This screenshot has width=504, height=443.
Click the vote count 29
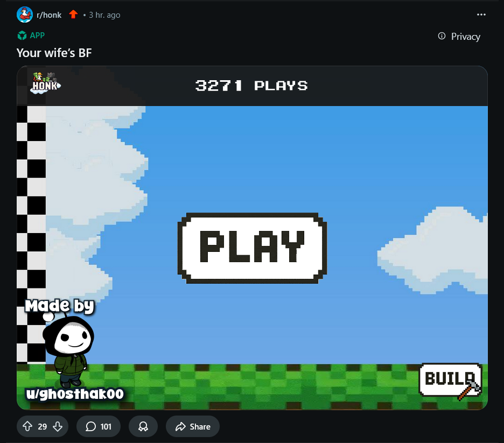pos(43,427)
